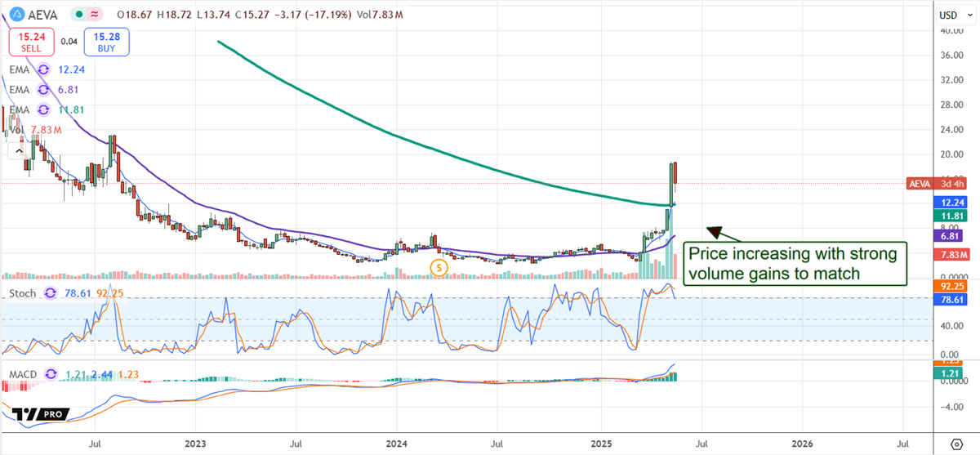Select the EMA 6.81 indicator legend
Viewport: 980px width, 455px height.
coord(45,89)
